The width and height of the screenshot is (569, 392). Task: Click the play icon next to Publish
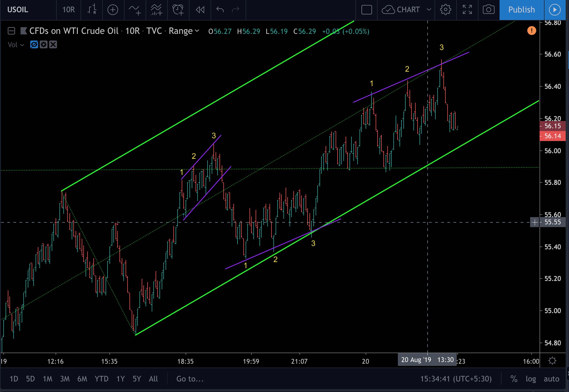[555, 10]
